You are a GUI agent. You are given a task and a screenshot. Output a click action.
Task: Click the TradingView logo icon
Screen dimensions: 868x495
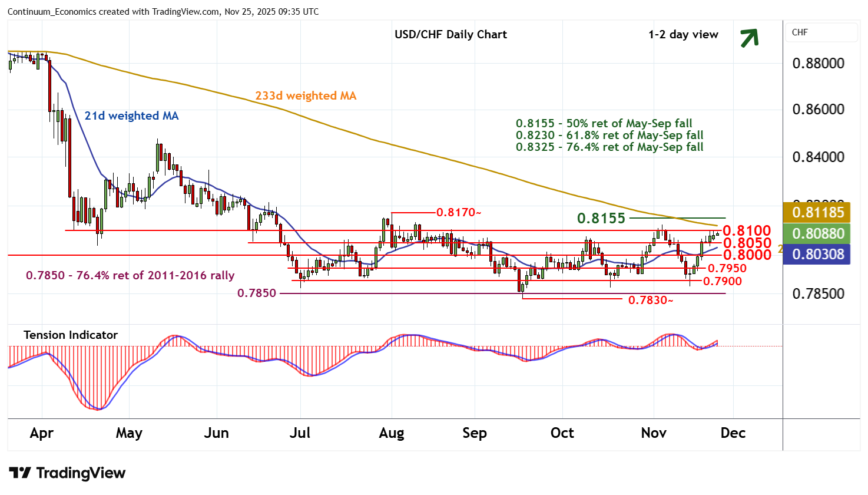tap(20, 473)
